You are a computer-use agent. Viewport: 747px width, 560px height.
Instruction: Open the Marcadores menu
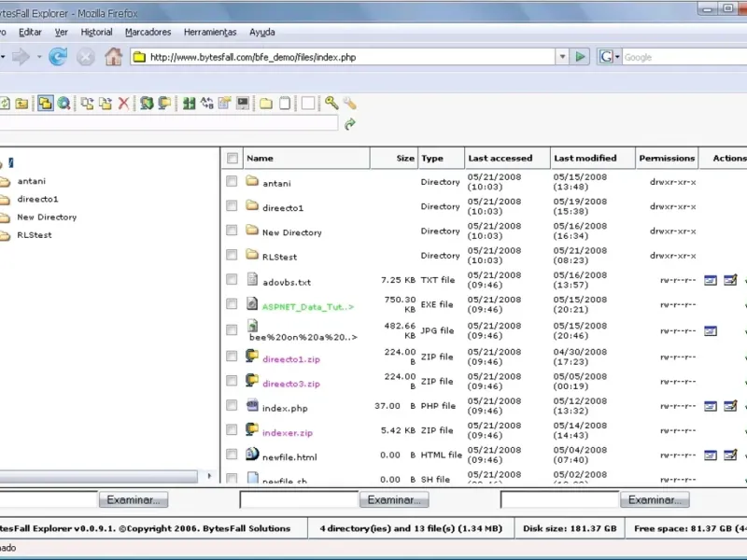pos(148,32)
